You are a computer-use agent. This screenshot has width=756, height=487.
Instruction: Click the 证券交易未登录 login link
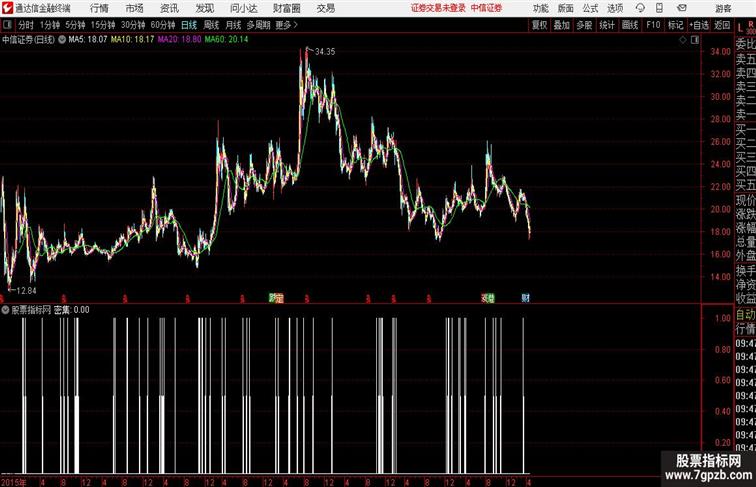click(439, 8)
